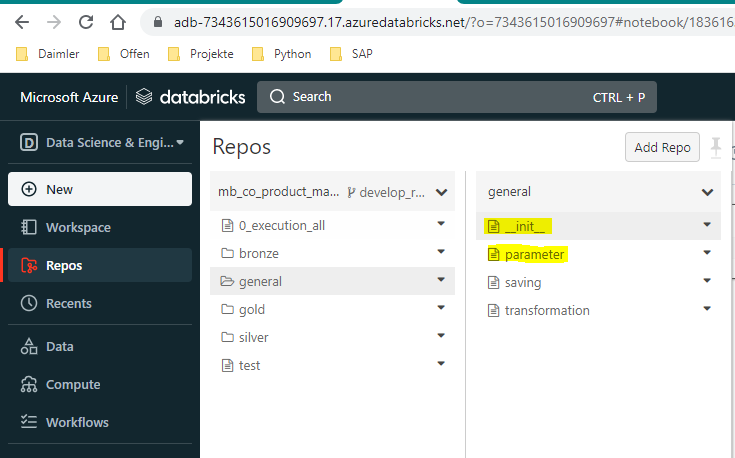
Task: Select Workspace in the sidebar
Action: pos(77,227)
